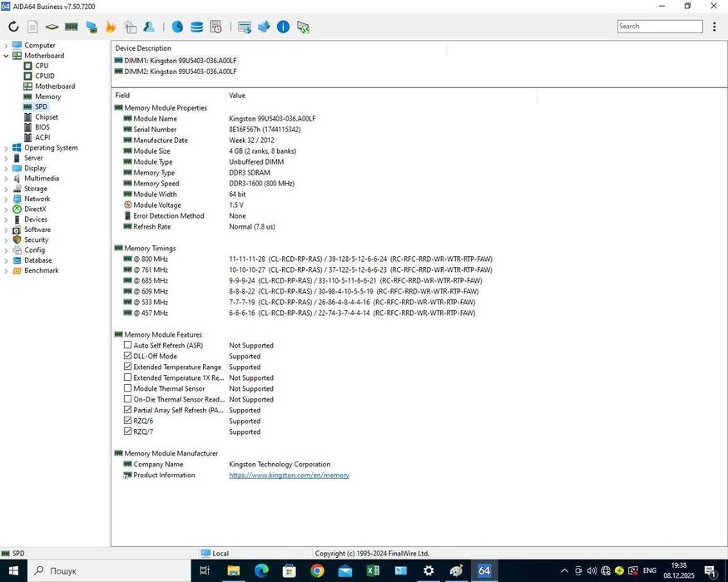Open the blue Info circle icon
The width and height of the screenshot is (728, 582).
pos(283,27)
